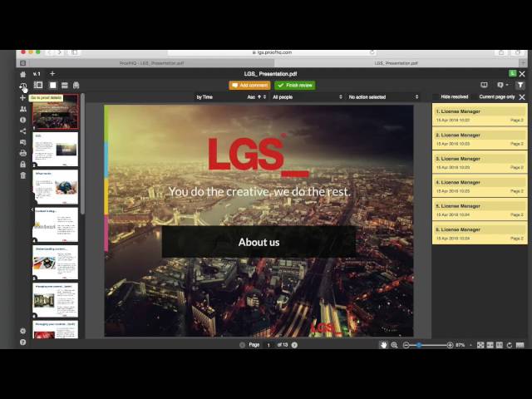Click Finish review button
This screenshot has width=532, height=399.
295,85
